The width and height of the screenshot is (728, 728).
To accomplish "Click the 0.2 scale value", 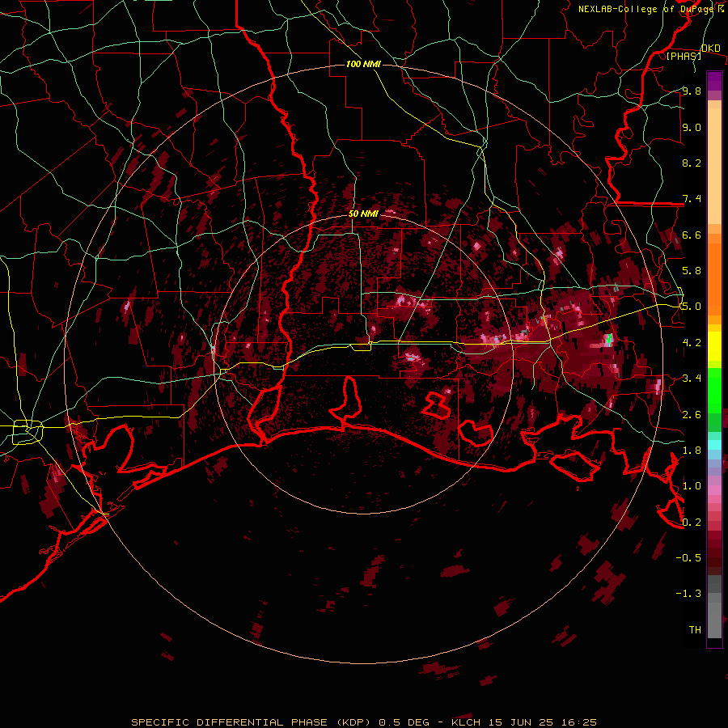I will 692,522.
